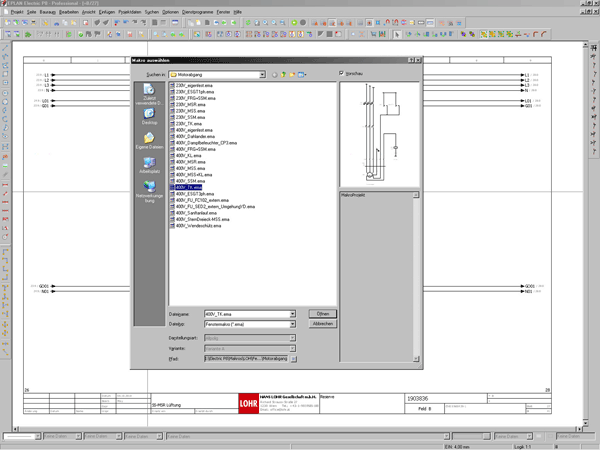
Task: Click the Dateiname text input field
Action: click(245, 314)
